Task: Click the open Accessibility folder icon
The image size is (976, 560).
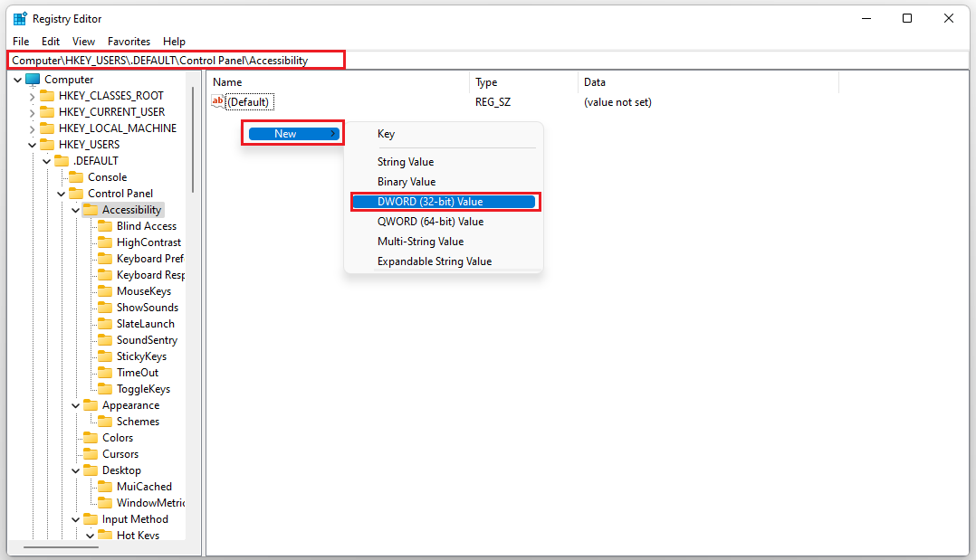Action: [91, 210]
